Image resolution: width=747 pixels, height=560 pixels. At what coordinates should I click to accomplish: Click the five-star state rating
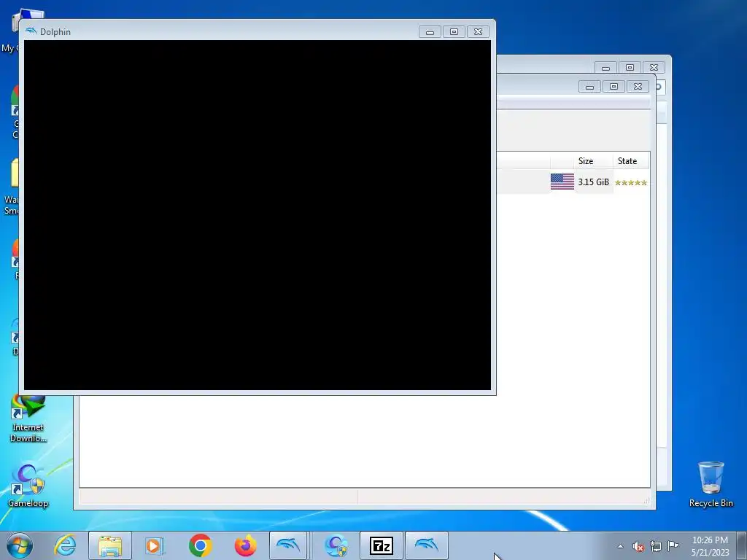(x=631, y=182)
